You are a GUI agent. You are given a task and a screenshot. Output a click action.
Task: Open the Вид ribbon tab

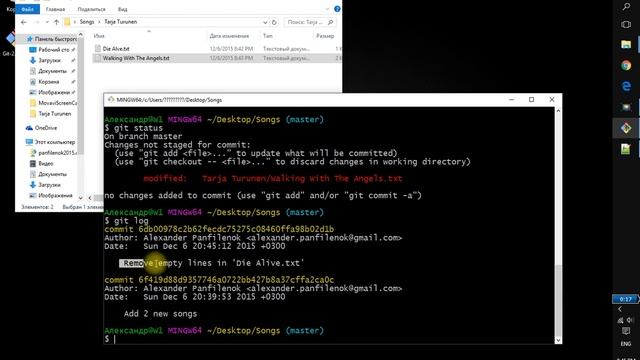(122, 9)
